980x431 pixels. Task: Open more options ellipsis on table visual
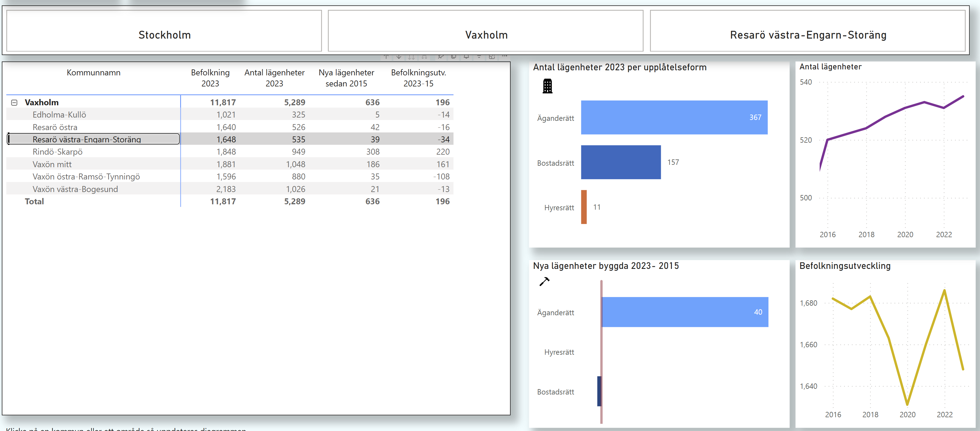[504, 56]
